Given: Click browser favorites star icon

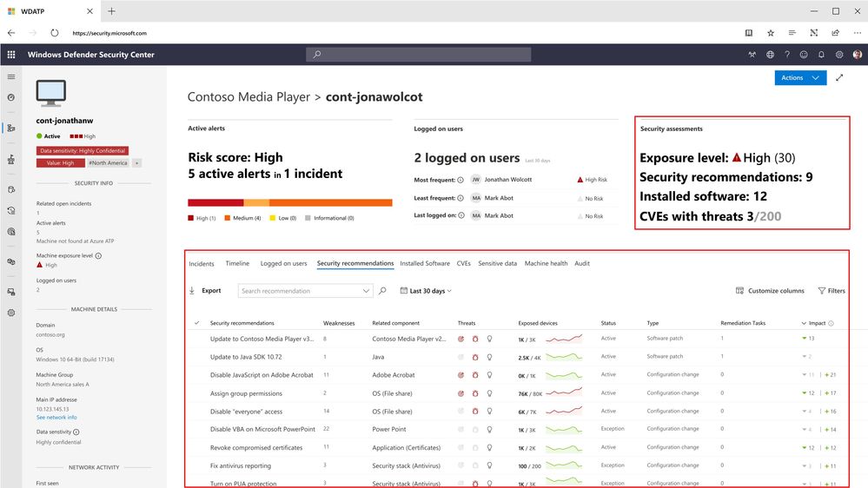Looking at the screenshot, I should click(771, 33).
